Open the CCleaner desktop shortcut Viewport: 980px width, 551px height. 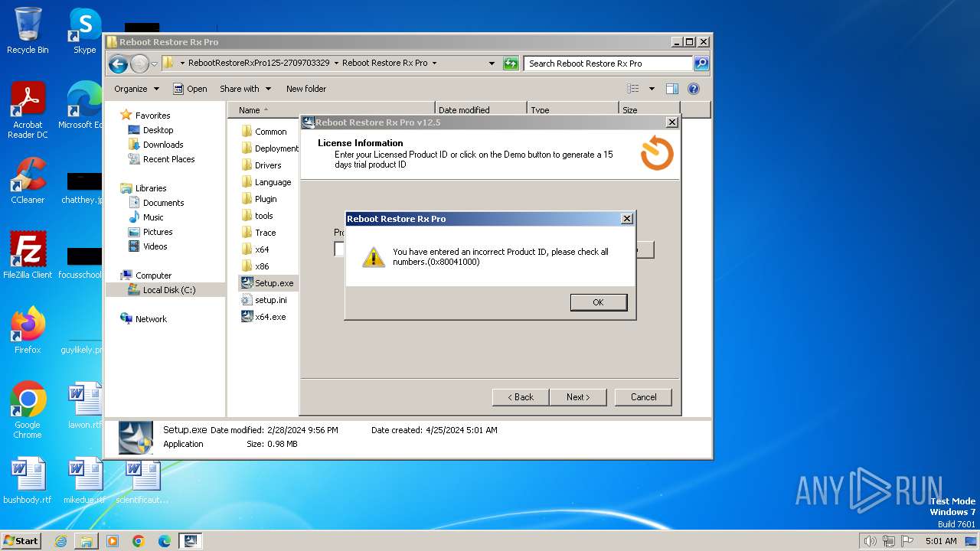(x=28, y=181)
